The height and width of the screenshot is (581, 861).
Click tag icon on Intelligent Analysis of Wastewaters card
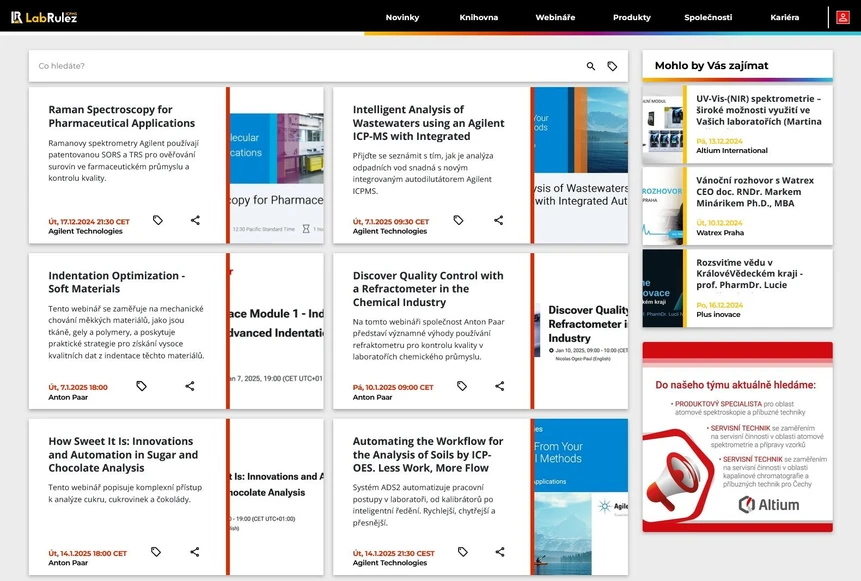coord(459,220)
